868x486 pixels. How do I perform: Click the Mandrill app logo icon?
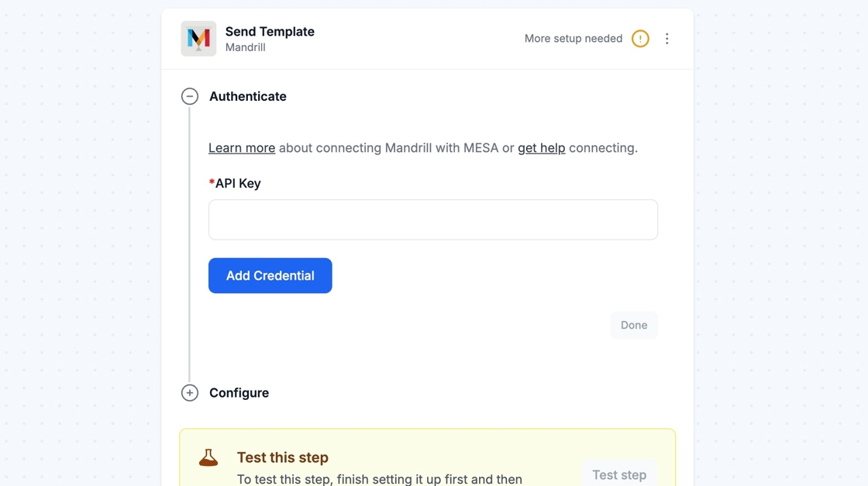pos(198,39)
